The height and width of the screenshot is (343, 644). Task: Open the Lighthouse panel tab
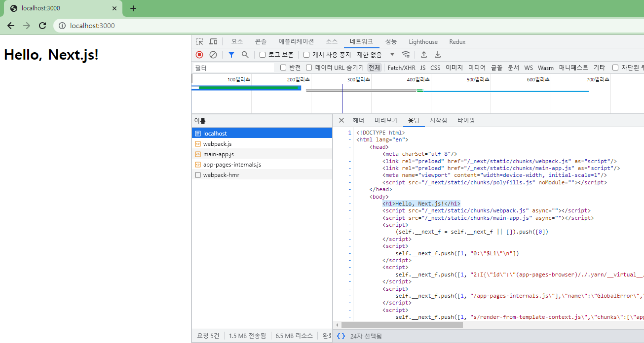[x=423, y=42]
